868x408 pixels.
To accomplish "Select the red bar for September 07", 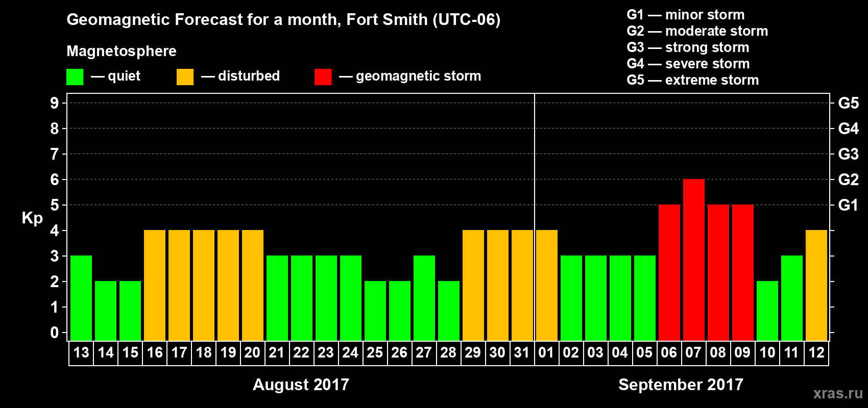I will (x=694, y=260).
